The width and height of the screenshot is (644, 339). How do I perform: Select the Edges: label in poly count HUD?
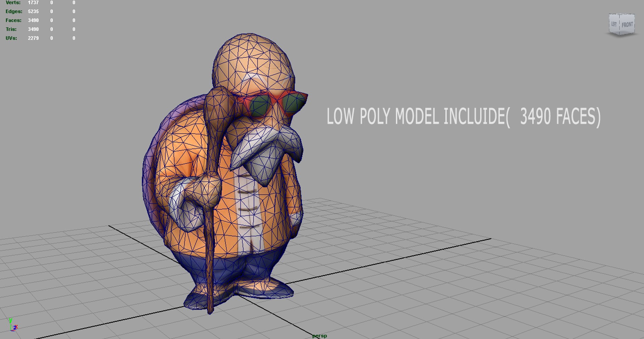pos(14,11)
